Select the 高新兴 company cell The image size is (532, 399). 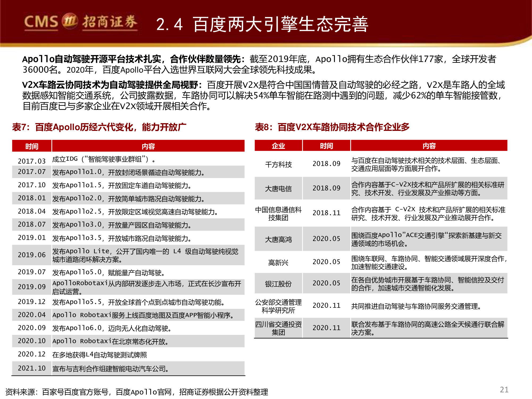pyautogui.click(x=278, y=263)
